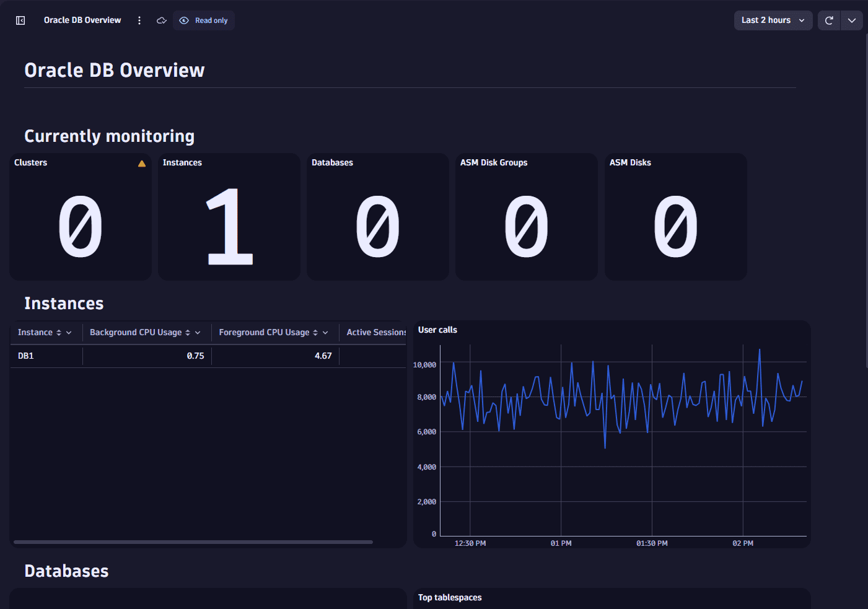Screen dimensions: 868x609
Task: Open Background CPU Usage column chevron
Action: tap(198, 333)
